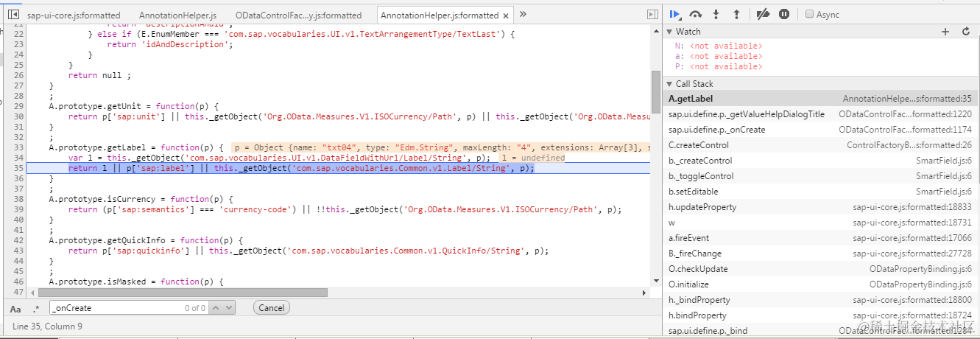Switch to ODataControlFac...y.js:formatted tab
The image size is (980, 339).
point(298,15)
